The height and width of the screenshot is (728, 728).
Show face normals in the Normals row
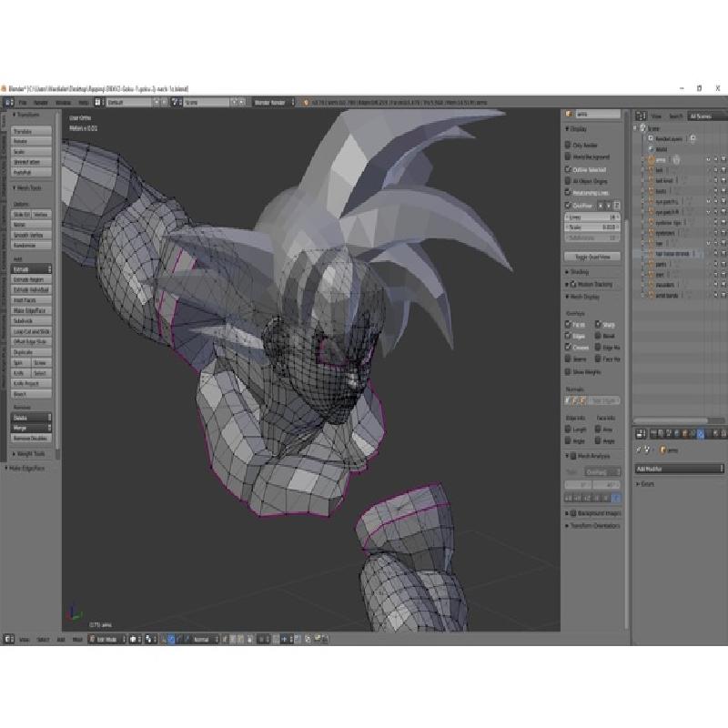coord(583,400)
